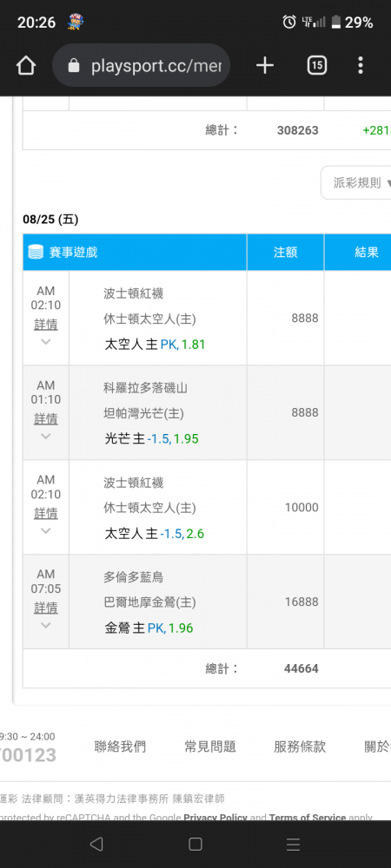Expand chevron under Rays AM 01:10 bet
Screen dimensions: 391x868
46,437
